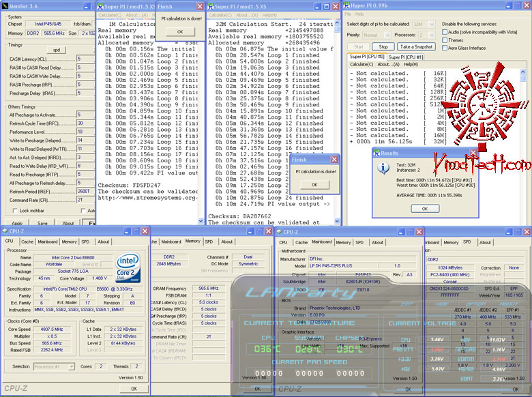Click the spd button in MemSet

pyautogui.click(x=56, y=50)
